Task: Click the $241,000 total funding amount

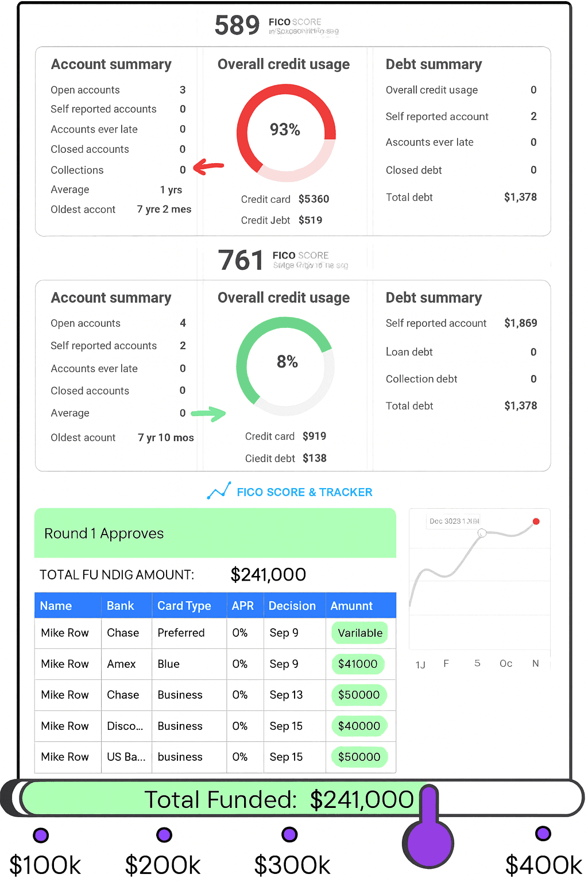Action: [x=268, y=574]
